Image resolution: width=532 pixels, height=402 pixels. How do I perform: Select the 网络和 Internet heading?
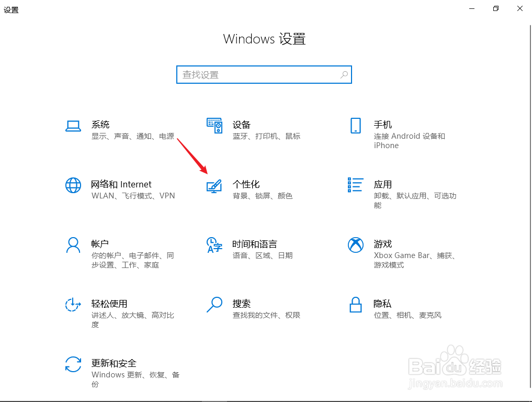[121, 184]
